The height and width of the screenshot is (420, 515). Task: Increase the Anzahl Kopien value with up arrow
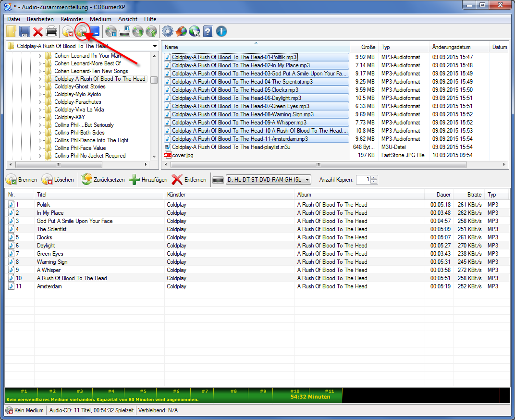(x=374, y=177)
